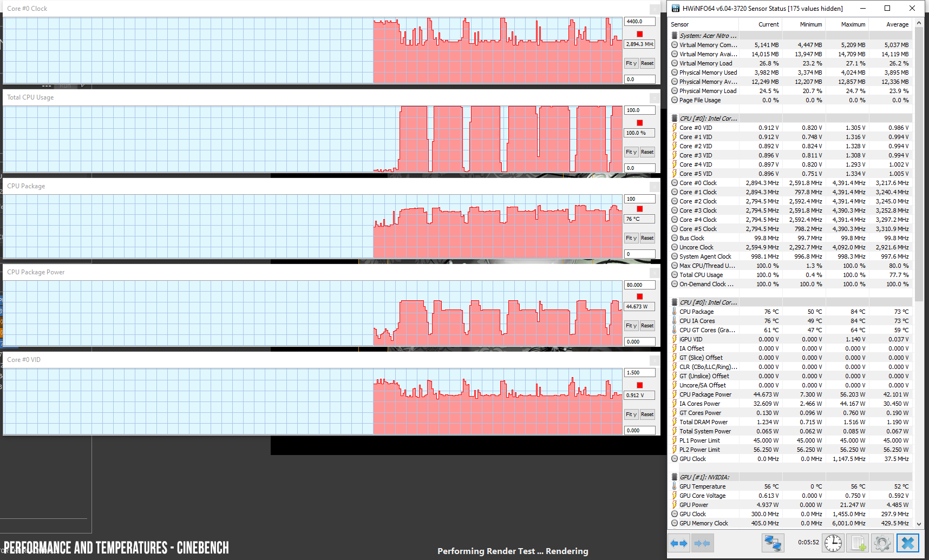Close the CPU Package Power graph window
Viewport: 929px width, 560px height.
[x=655, y=273]
